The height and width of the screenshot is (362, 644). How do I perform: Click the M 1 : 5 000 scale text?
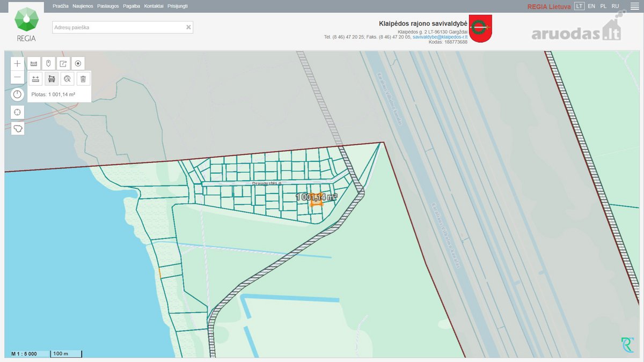tap(25, 354)
